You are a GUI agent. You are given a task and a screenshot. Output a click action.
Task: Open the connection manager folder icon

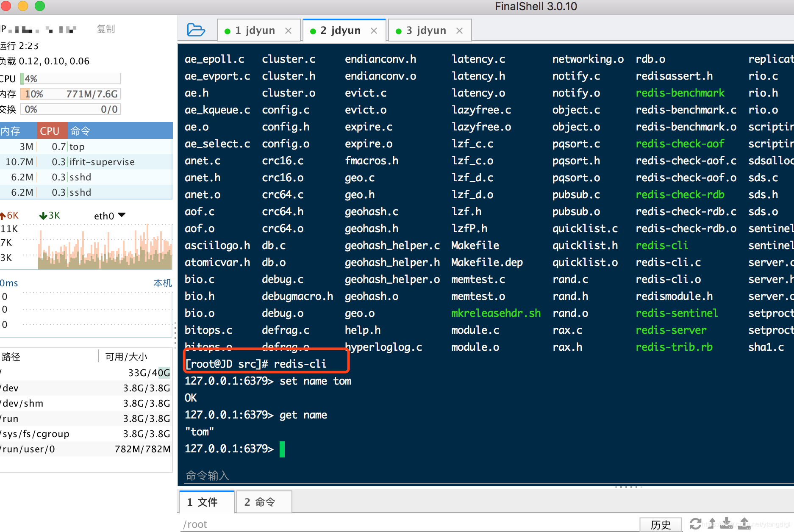[x=196, y=30]
